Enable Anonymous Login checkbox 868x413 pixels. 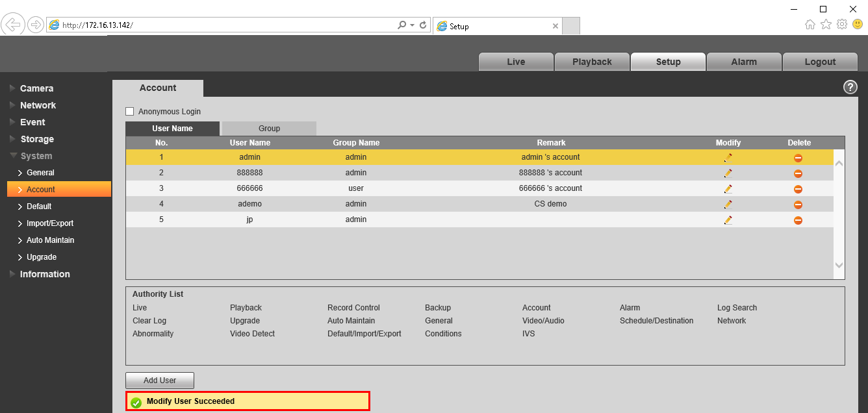[x=129, y=112]
